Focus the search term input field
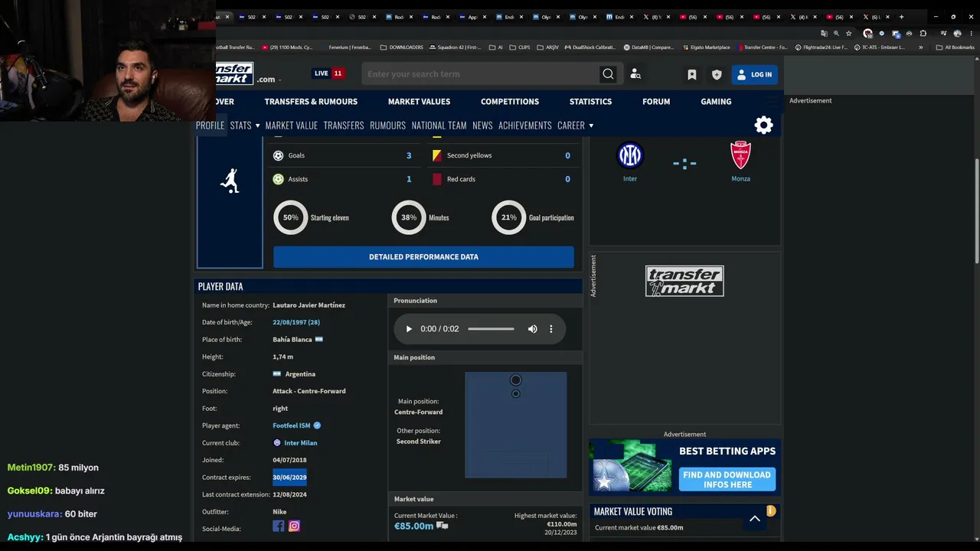This screenshot has width=980, height=551. (482, 74)
